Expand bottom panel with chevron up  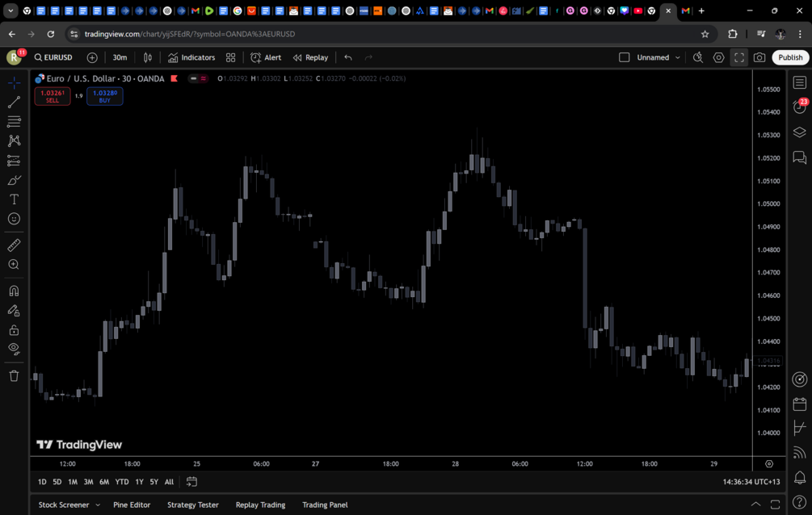(756, 505)
